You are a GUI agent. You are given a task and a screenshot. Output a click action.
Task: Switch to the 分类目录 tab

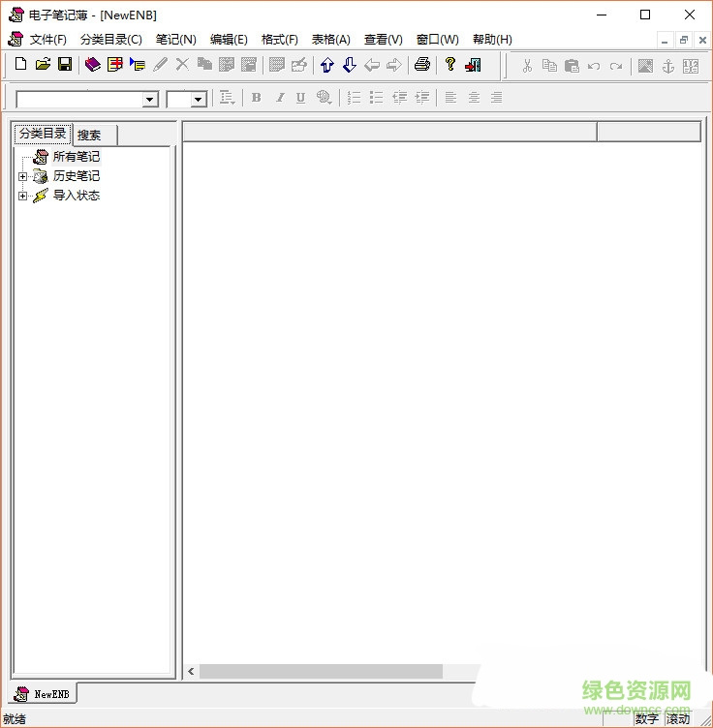[43, 134]
